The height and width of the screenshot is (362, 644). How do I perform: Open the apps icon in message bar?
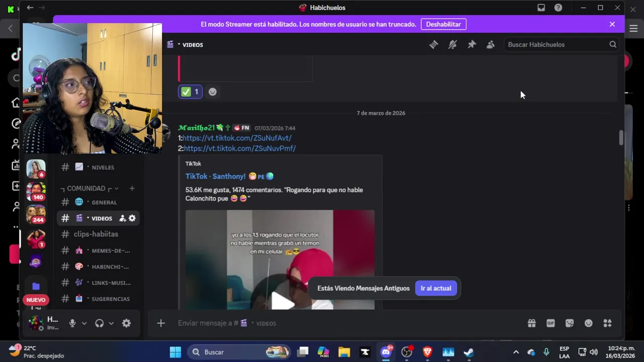point(608,323)
